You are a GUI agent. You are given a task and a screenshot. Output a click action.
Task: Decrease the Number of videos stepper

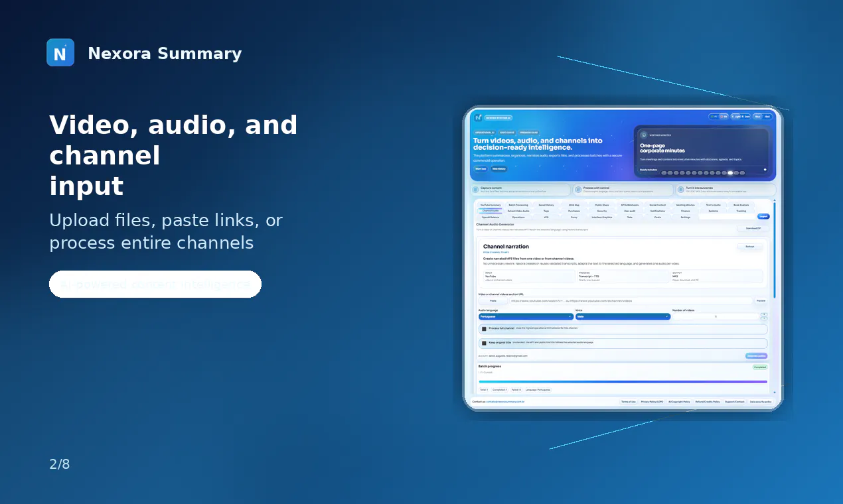coord(764,318)
